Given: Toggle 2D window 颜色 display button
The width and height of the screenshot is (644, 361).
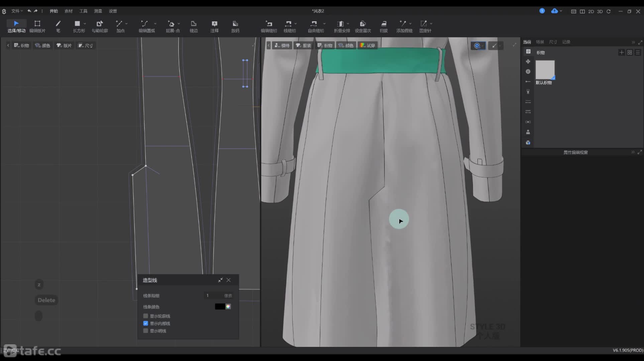Looking at the screenshot, I should pyautogui.click(x=42, y=45).
